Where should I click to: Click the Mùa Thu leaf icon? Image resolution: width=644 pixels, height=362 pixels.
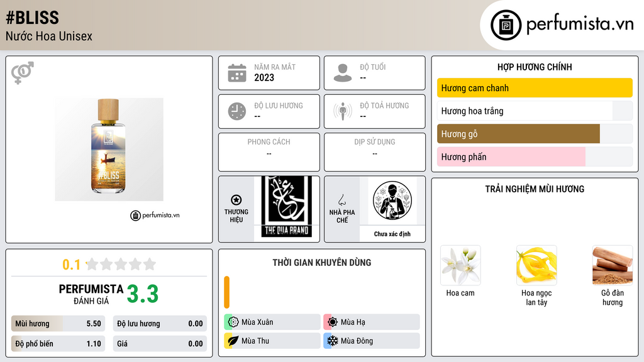[233, 341]
